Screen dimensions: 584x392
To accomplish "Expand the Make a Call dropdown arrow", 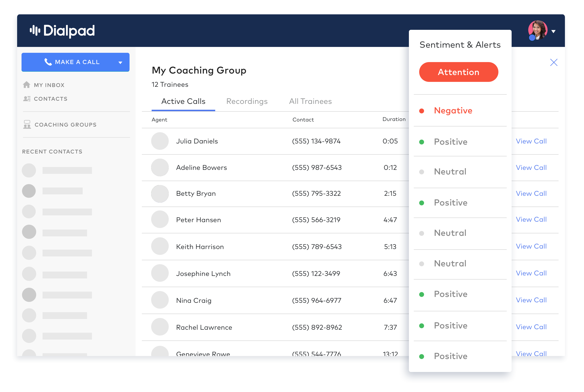I will tap(120, 63).
